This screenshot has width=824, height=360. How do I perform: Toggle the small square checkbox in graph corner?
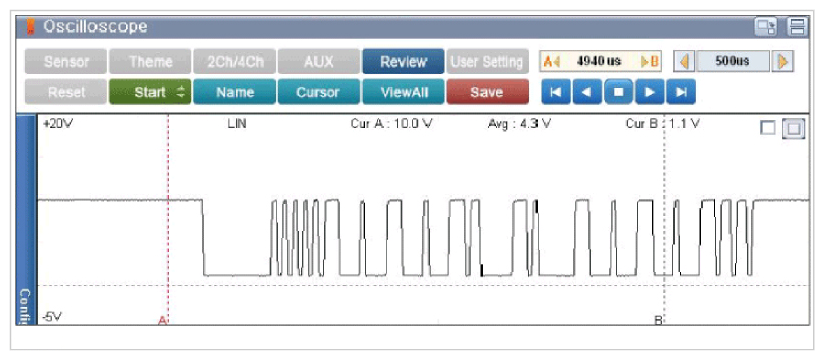pyautogui.click(x=768, y=128)
